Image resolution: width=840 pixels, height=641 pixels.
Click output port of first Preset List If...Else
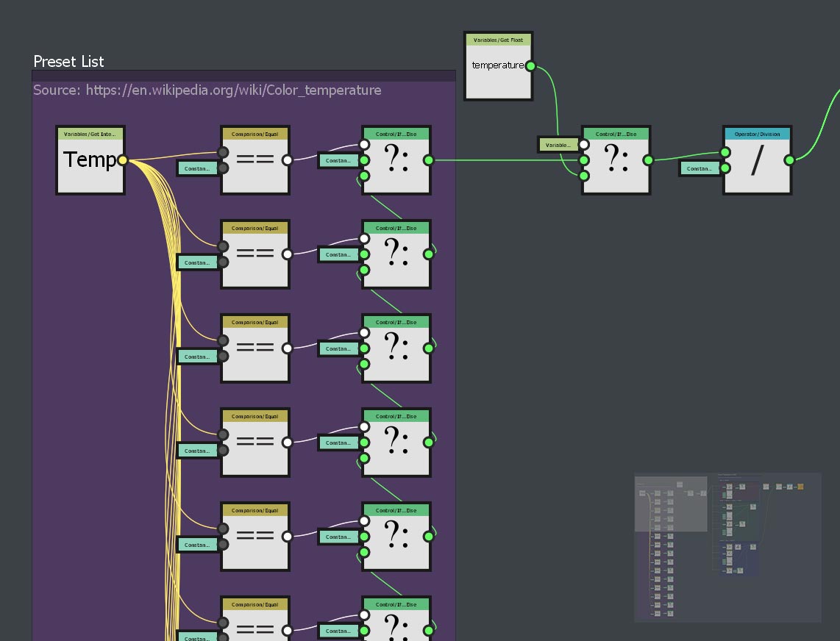(429, 160)
